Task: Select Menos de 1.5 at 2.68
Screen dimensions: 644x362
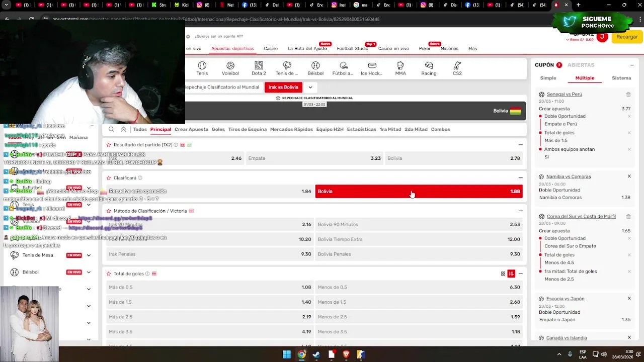Action: point(419,302)
